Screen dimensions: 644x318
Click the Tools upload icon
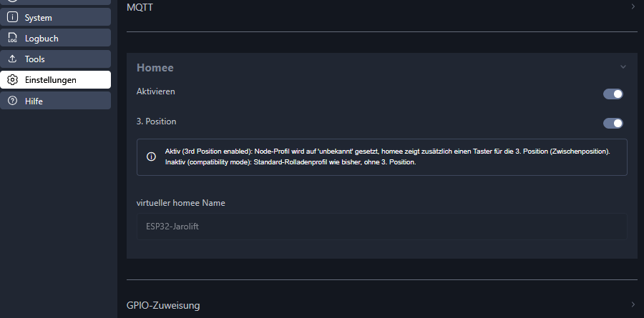click(x=13, y=59)
